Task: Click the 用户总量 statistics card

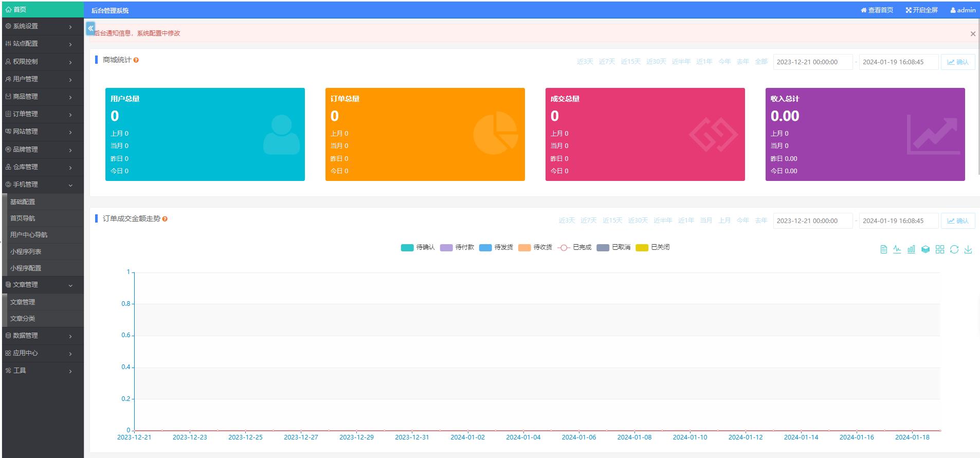Action: coord(205,134)
